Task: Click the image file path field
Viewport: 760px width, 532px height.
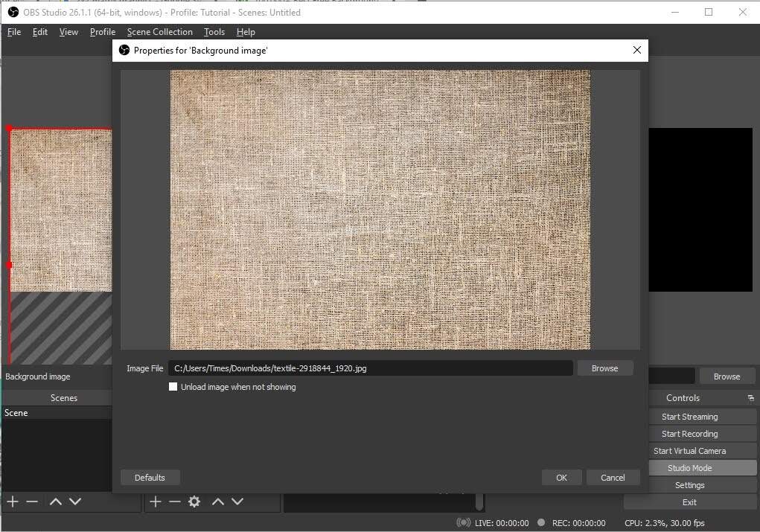Action: (372, 368)
